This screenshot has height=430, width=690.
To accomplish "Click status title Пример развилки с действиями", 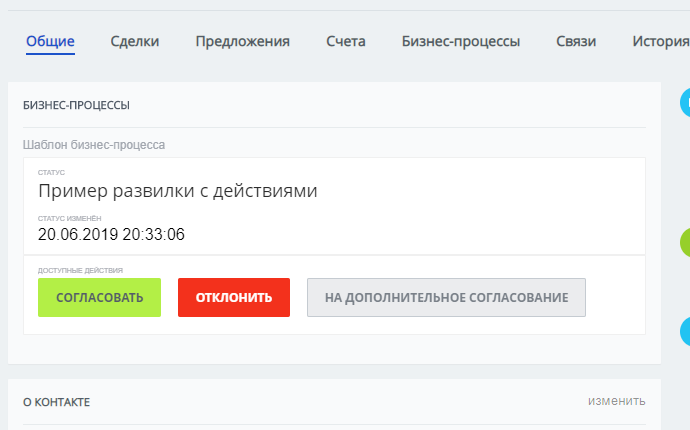I will (x=178, y=191).
